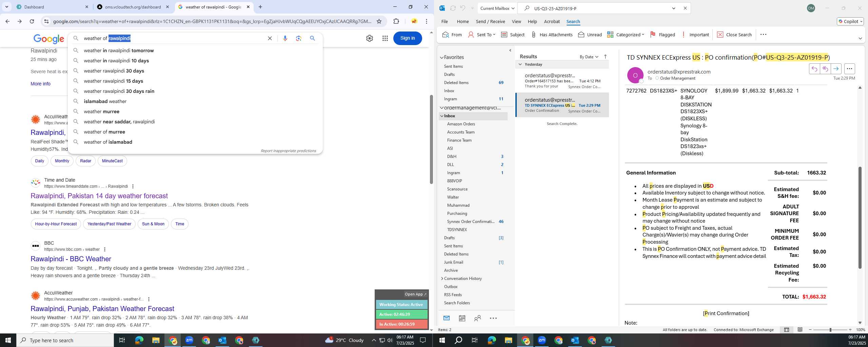Open the View ribbon tab
The width and height of the screenshot is (868, 347).
pos(516,21)
